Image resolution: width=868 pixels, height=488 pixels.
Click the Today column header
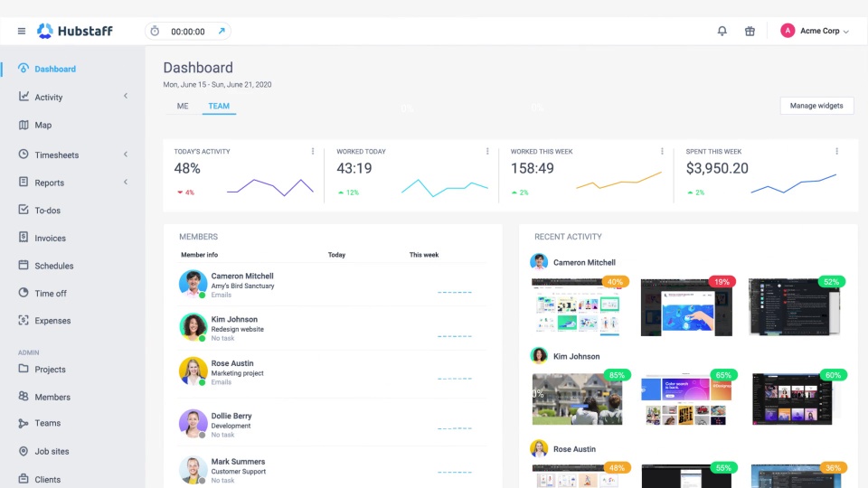[336, 255]
